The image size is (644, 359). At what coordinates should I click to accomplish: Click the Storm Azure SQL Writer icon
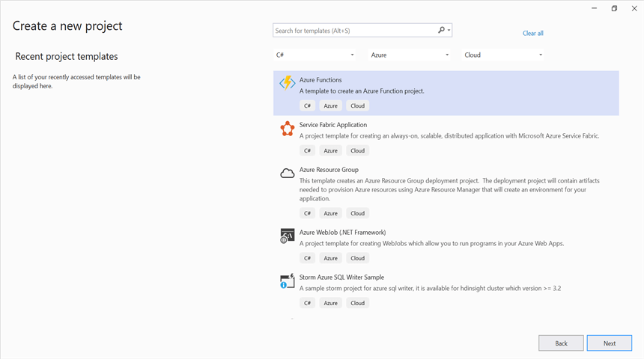click(287, 281)
